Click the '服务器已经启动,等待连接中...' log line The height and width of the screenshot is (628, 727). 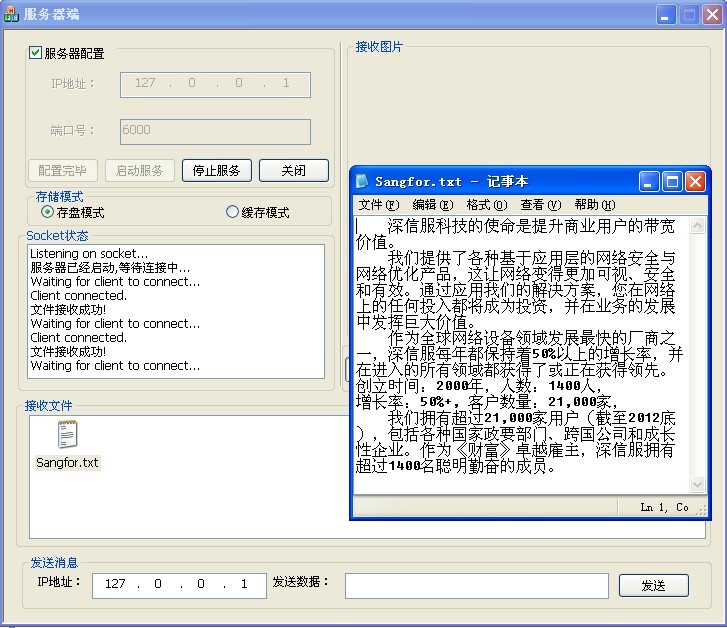tap(110, 268)
